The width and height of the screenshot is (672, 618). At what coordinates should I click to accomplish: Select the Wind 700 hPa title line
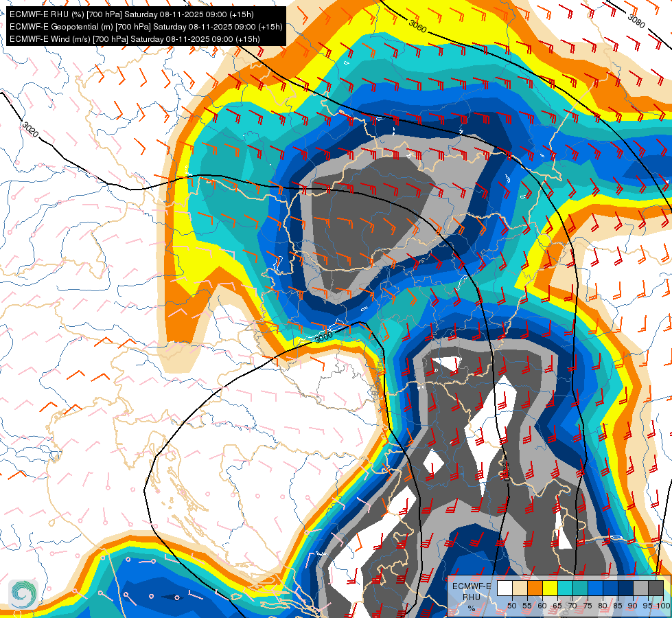coord(135,39)
